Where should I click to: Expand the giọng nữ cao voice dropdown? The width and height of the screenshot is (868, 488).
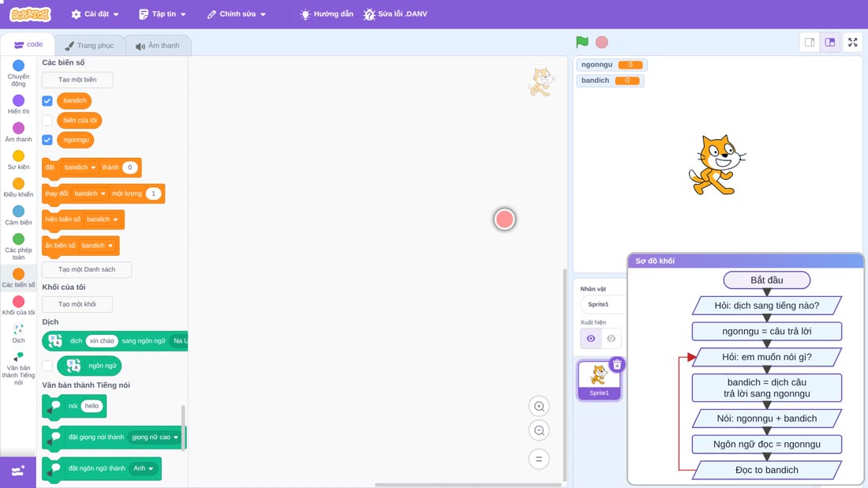click(155, 437)
